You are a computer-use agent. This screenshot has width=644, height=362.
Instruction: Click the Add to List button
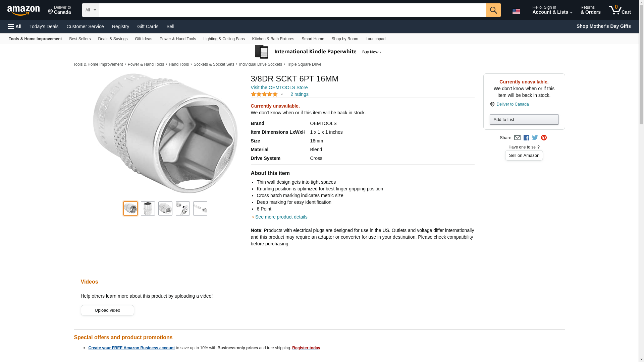point(524,120)
